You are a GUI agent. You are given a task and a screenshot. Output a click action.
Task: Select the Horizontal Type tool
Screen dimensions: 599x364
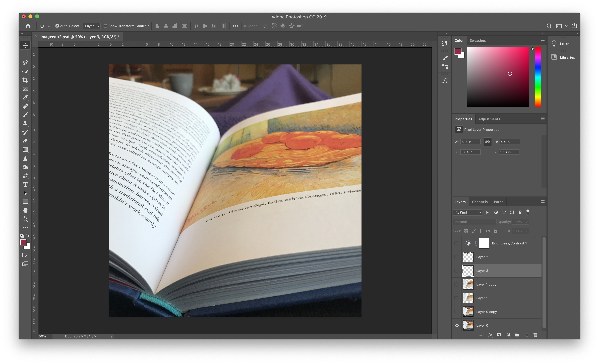point(25,185)
